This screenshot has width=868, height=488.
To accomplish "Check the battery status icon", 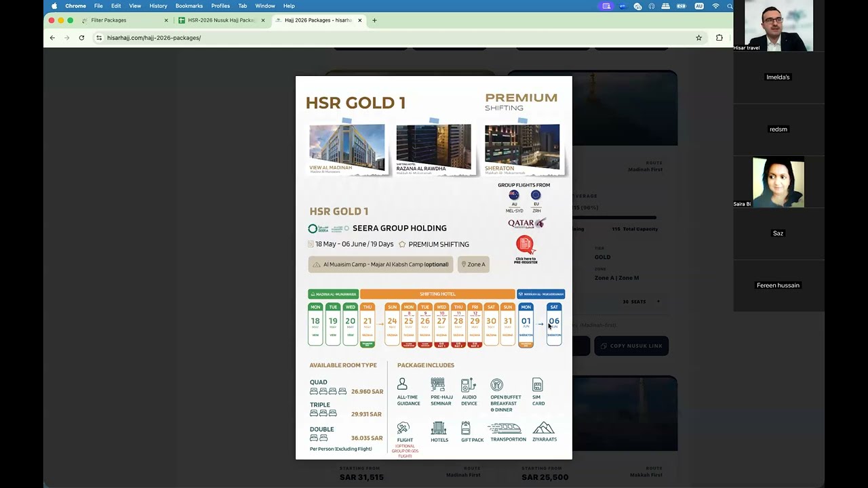I will (x=682, y=6).
